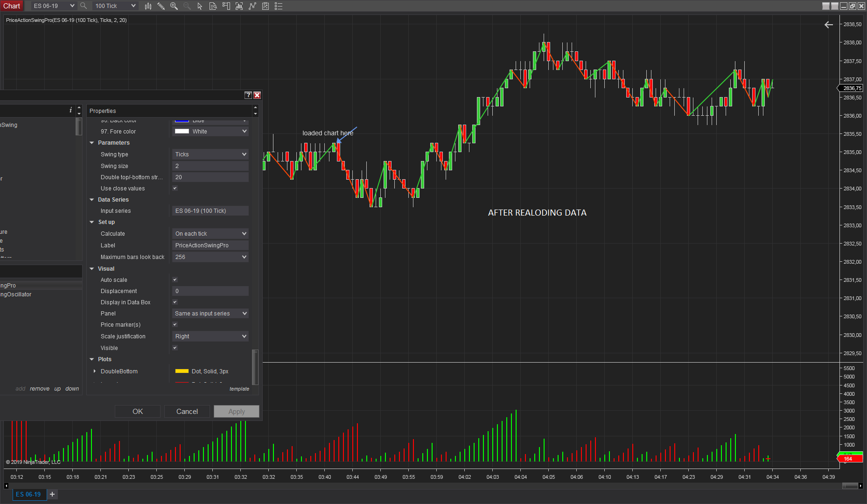Image resolution: width=867 pixels, height=504 pixels.
Task: Open Maximum bars look back dropdown
Action: point(210,257)
